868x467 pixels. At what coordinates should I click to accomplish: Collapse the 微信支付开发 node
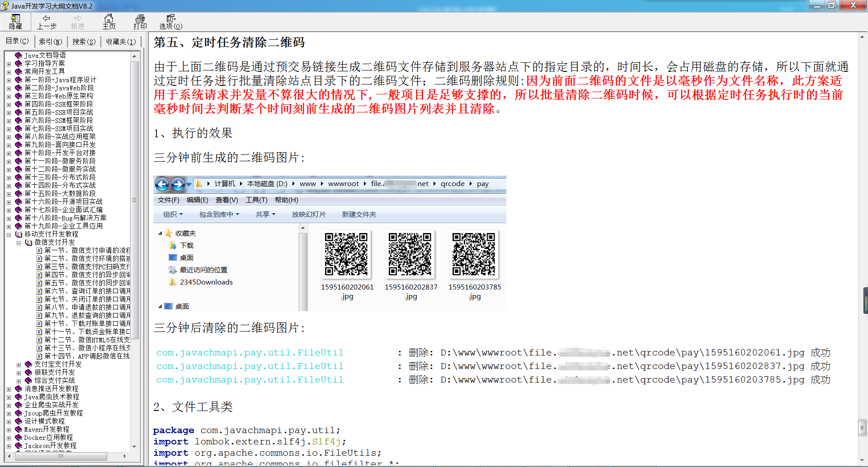click(19, 243)
